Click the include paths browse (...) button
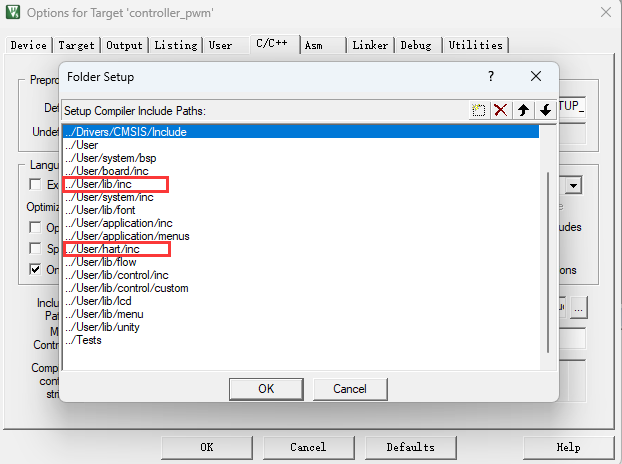 tap(579, 309)
